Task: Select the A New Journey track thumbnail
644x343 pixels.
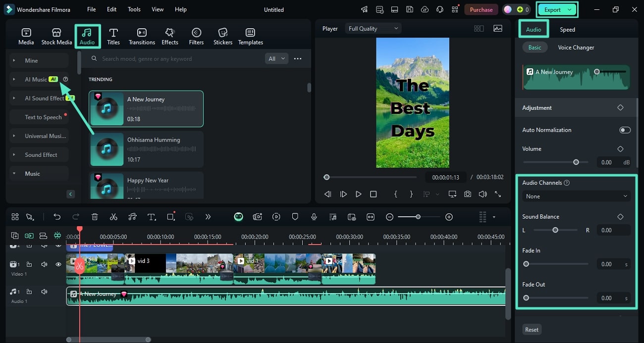Action: click(107, 108)
